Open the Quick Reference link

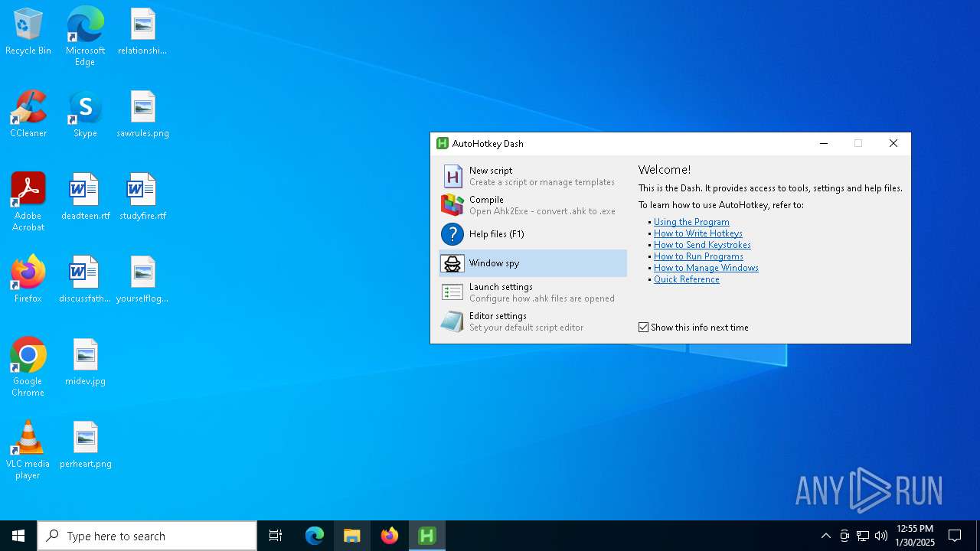click(x=687, y=279)
